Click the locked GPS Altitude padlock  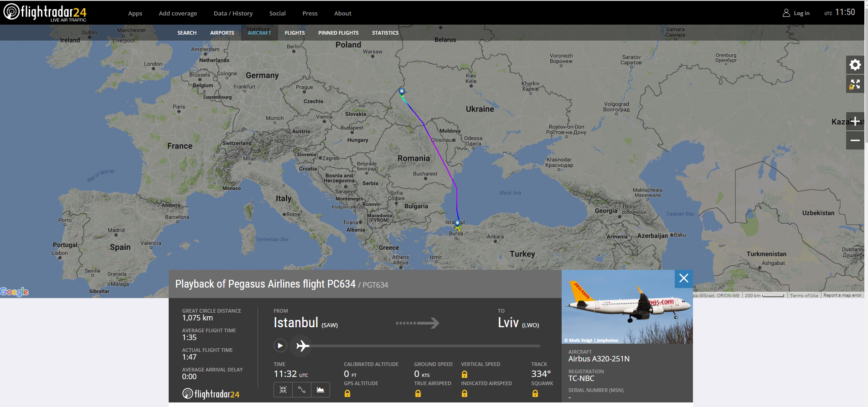(347, 393)
